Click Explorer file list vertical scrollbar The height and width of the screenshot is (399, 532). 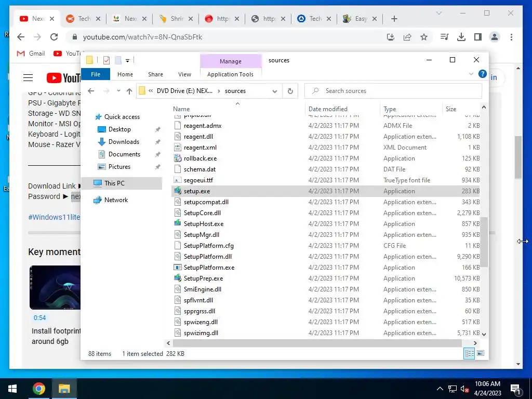[x=484, y=242]
